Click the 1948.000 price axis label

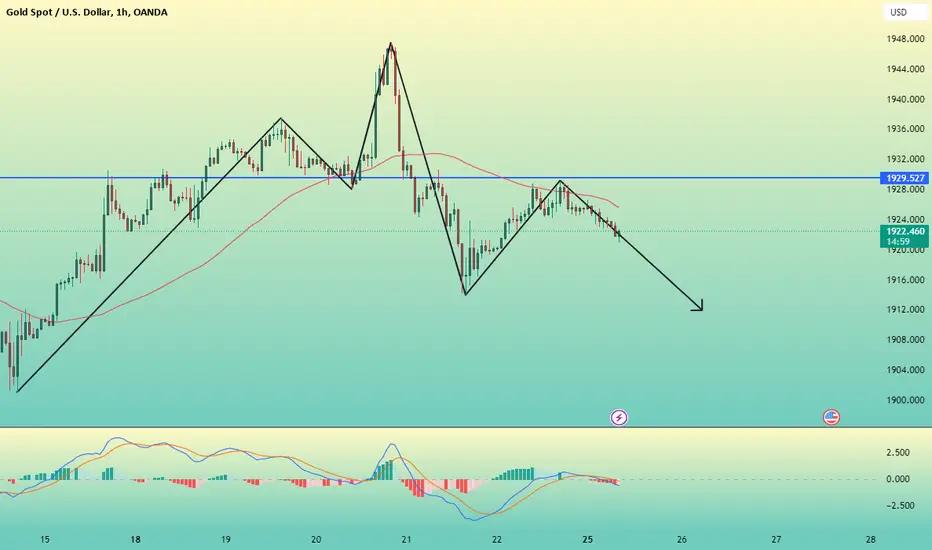click(x=905, y=39)
